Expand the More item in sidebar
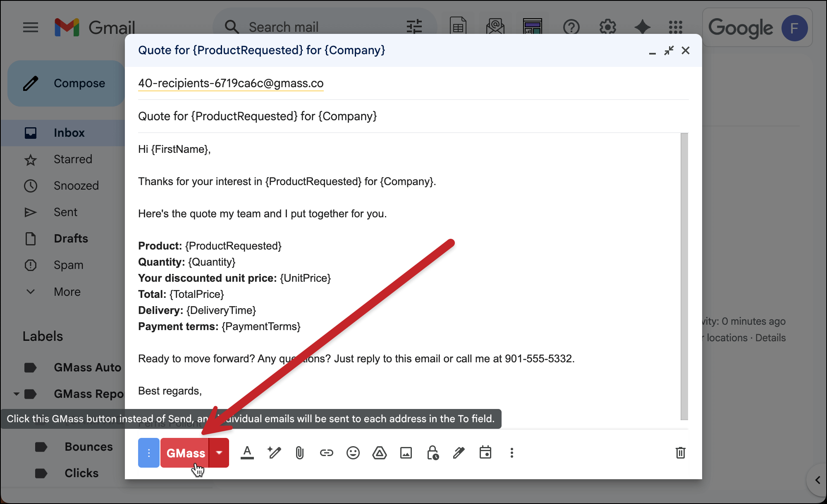The image size is (827, 504). (x=67, y=292)
